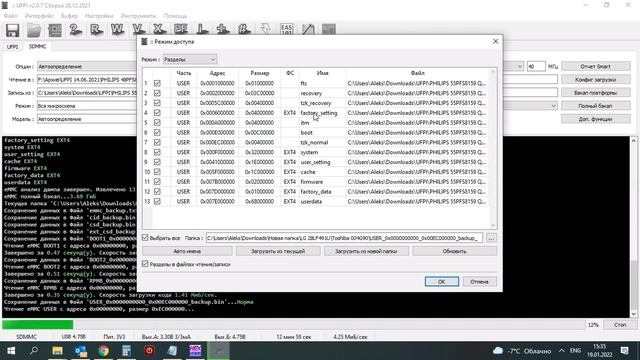640x360 pixels.
Task: Click the MHz frequency value field
Action: 536,67
